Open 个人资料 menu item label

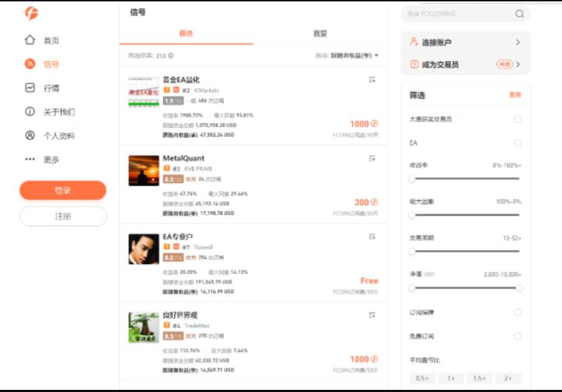pyautogui.click(x=59, y=136)
